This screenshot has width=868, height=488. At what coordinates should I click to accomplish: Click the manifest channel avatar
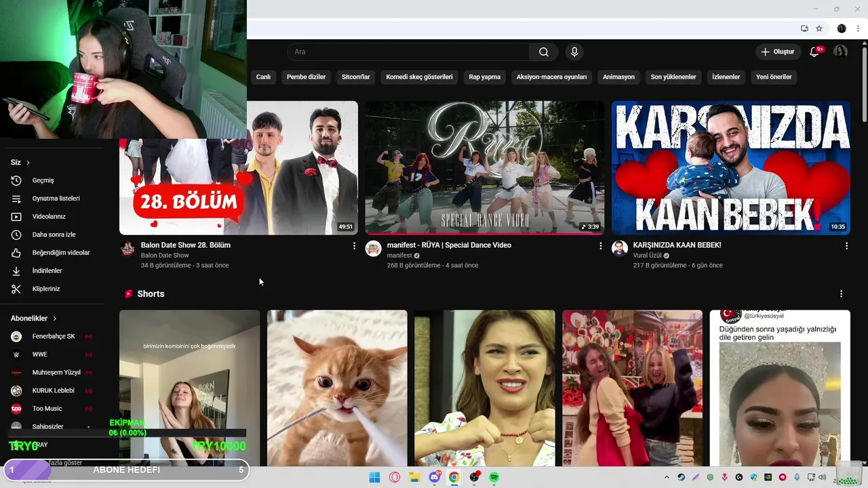[374, 249]
